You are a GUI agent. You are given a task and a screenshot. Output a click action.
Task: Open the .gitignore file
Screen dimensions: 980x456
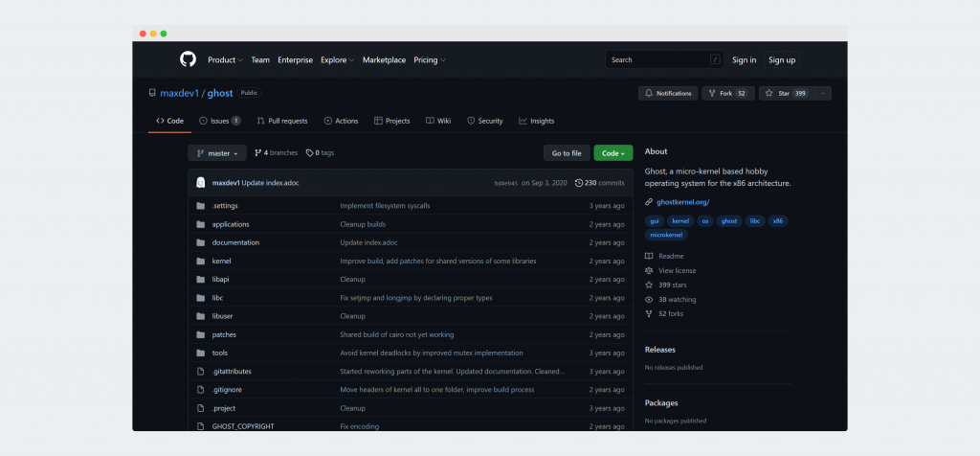coord(227,390)
